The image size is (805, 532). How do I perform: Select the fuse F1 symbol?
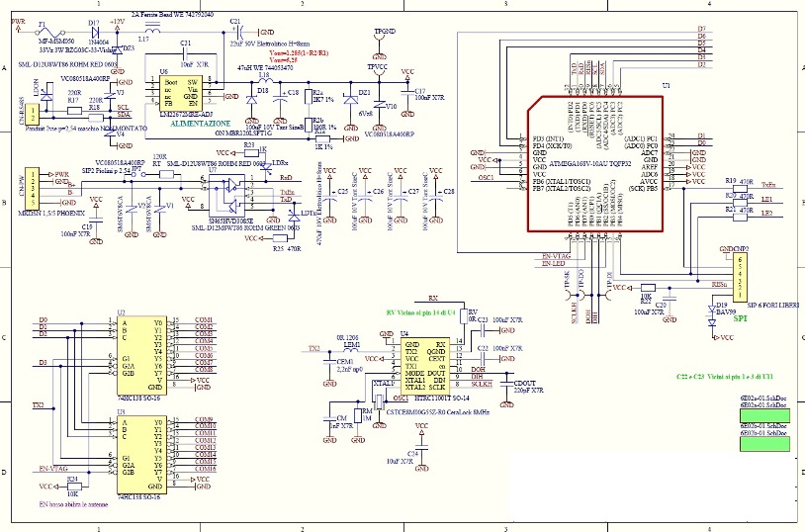click(51, 32)
